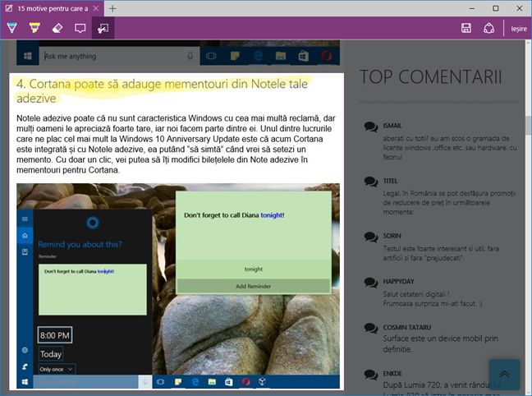This screenshot has width=532, height=396.
Task: Exit web note mode via Ieșire
Action: point(519,29)
